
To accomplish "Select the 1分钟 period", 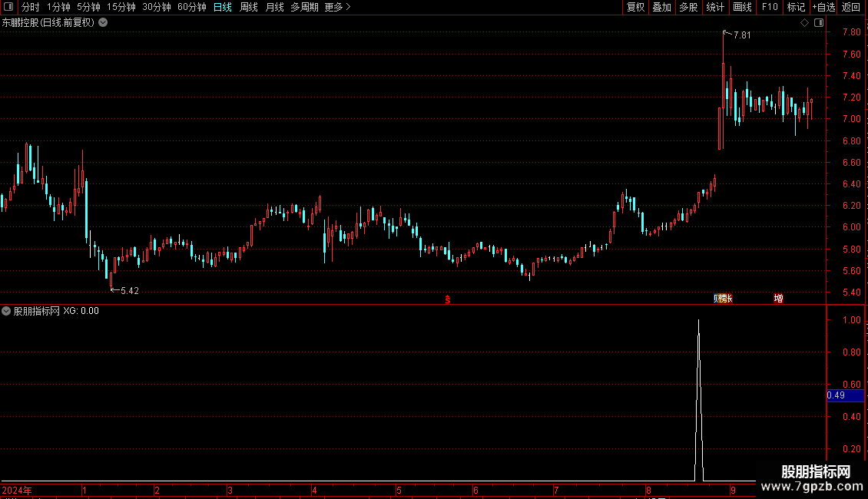I will click(x=58, y=7).
